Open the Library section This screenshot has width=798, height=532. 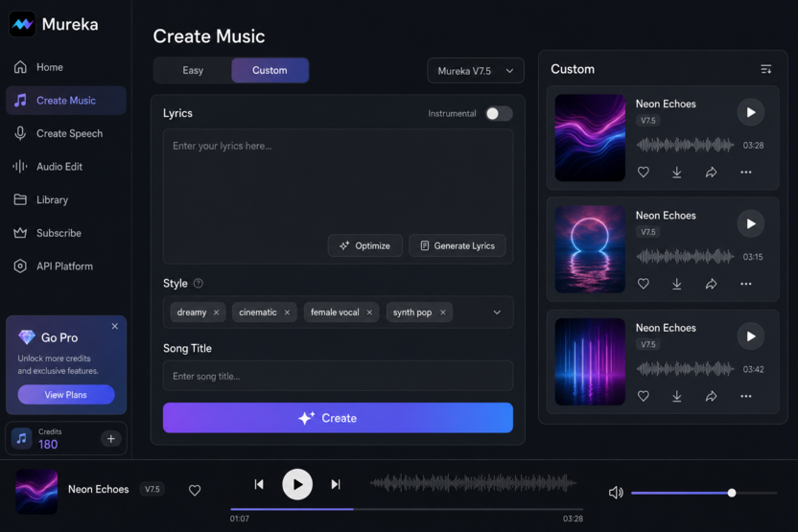click(x=66, y=199)
